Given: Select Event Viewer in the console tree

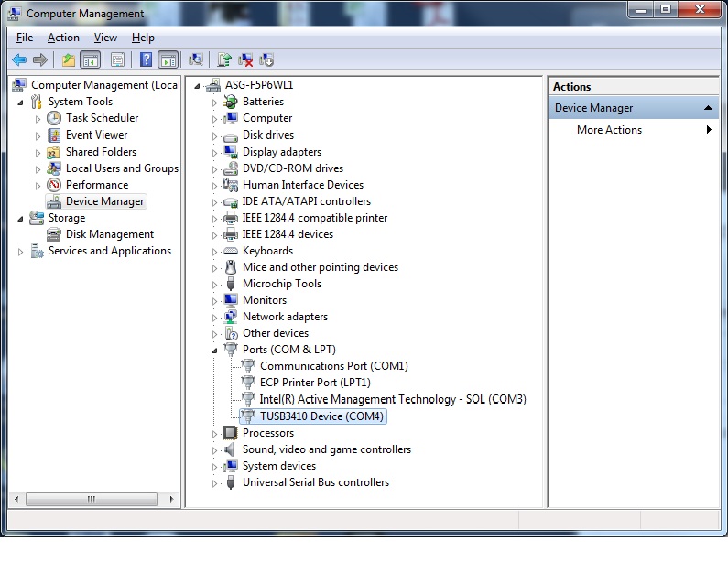Looking at the screenshot, I should coord(96,135).
